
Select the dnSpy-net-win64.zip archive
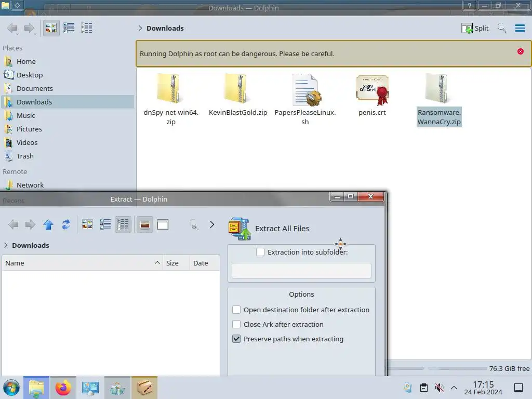click(170, 99)
